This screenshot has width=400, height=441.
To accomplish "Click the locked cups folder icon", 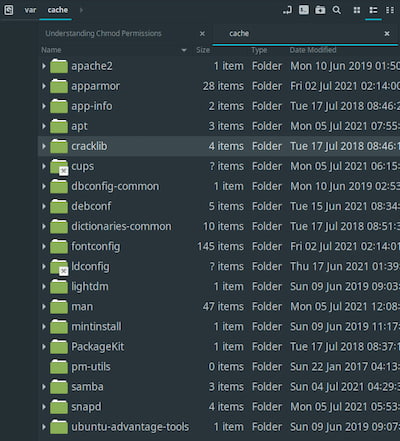I will (x=59, y=166).
